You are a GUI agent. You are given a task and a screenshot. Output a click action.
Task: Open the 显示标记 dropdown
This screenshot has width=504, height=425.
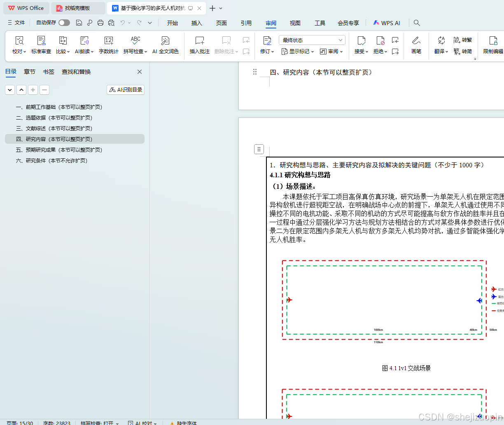click(297, 52)
